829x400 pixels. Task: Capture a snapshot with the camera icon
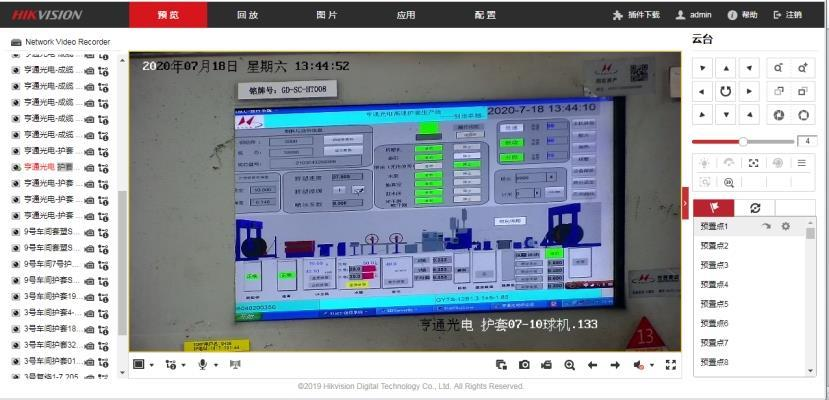(x=524, y=365)
